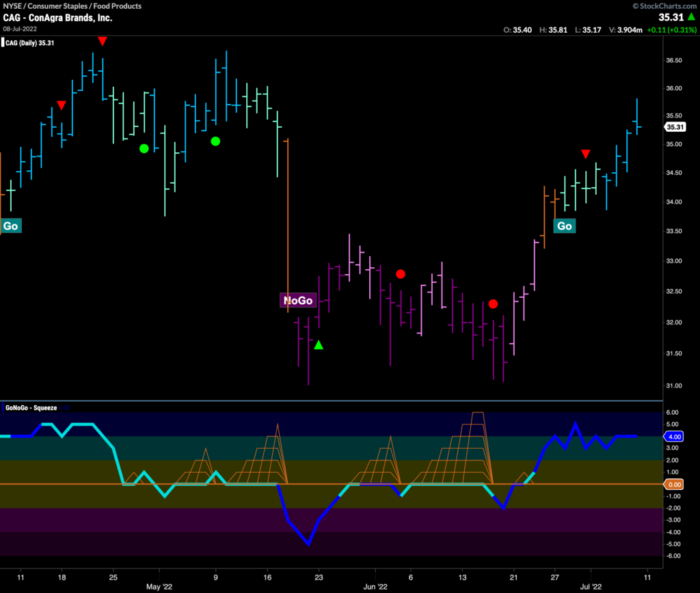Click the 35.31 current price tag on price axis
Viewport: 700px width, 593px height.
coord(675,127)
